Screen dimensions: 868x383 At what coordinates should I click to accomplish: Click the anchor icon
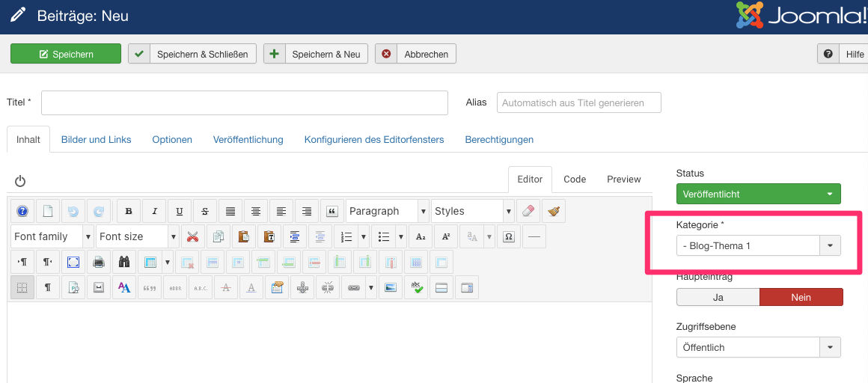click(302, 288)
